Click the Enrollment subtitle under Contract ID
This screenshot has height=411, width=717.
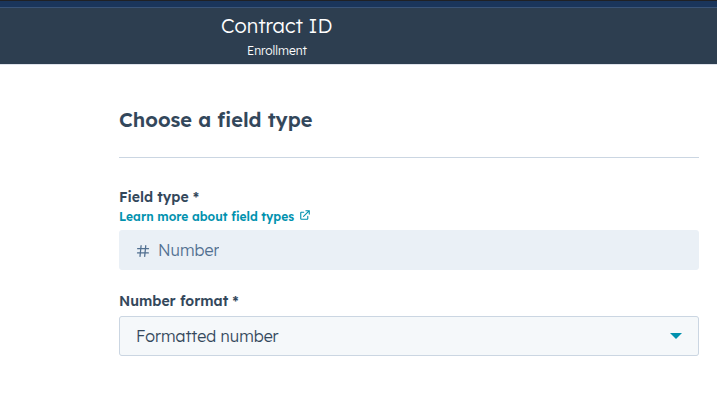[277, 50]
